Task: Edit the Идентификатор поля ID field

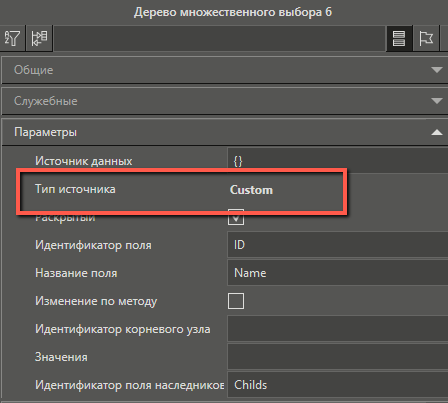Action: point(338,245)
